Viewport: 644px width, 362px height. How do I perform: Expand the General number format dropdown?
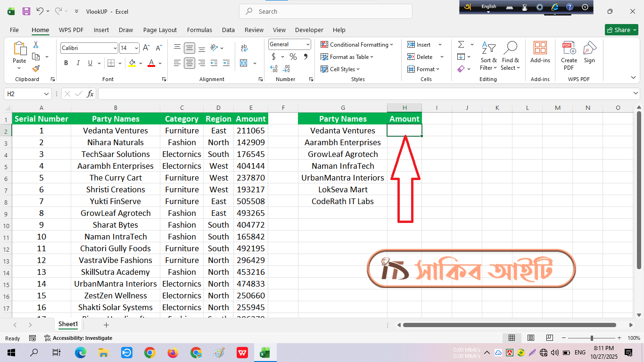click(x=308, y=44)
